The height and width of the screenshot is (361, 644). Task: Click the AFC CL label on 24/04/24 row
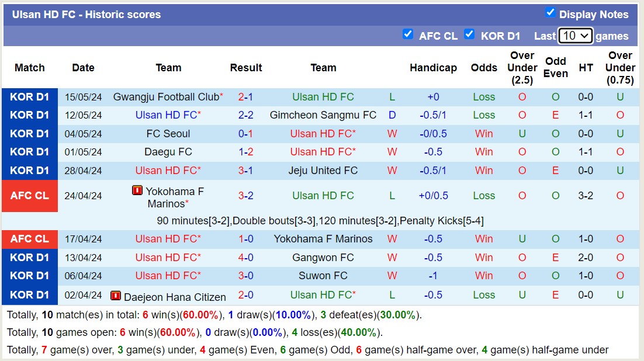pos(30,196)
